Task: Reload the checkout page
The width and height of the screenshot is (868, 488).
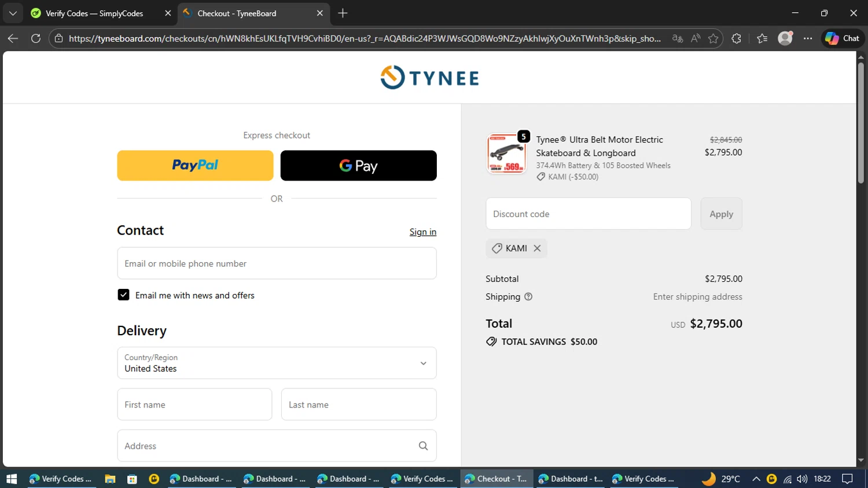Action: tap(36, 38)
